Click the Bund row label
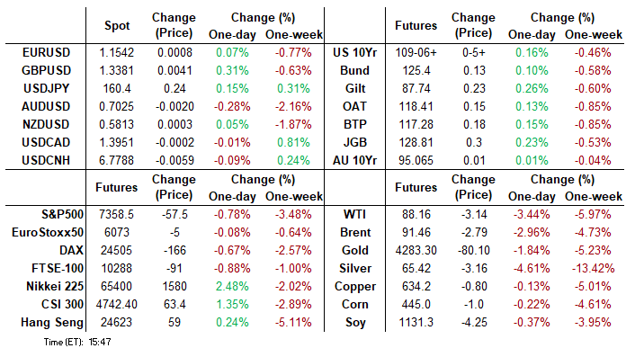 [355, 71]
